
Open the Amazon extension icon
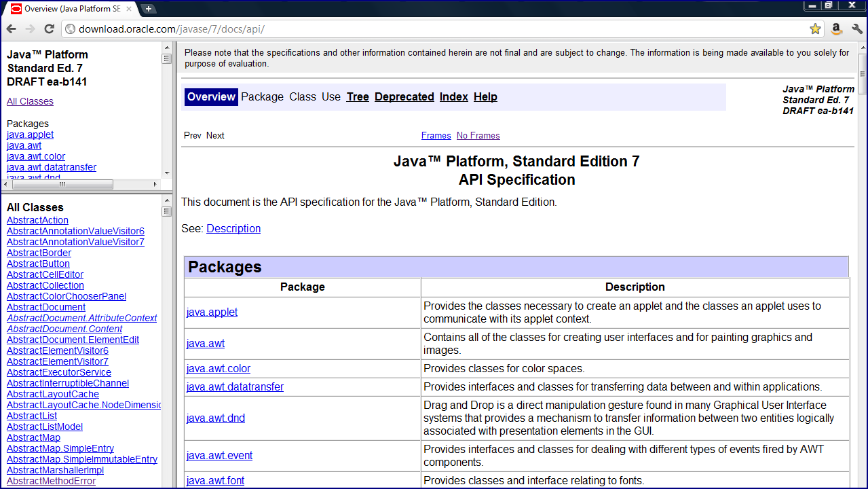[836, 29]
